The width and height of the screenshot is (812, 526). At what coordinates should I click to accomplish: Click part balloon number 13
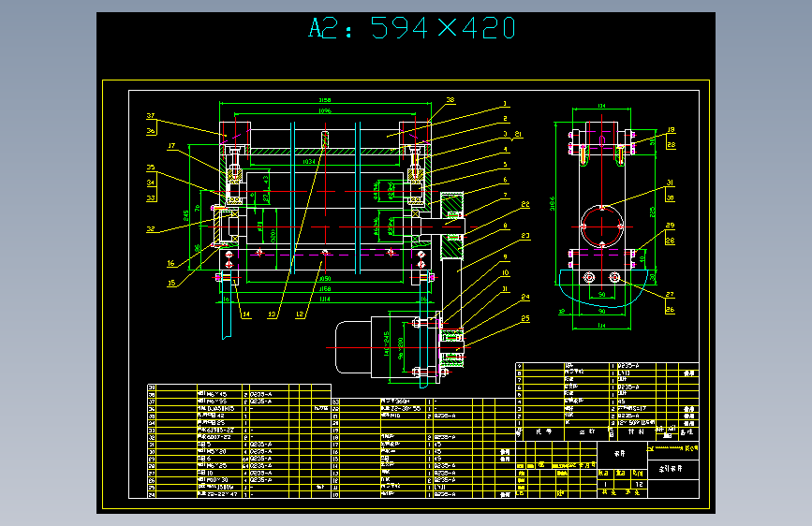272,314
